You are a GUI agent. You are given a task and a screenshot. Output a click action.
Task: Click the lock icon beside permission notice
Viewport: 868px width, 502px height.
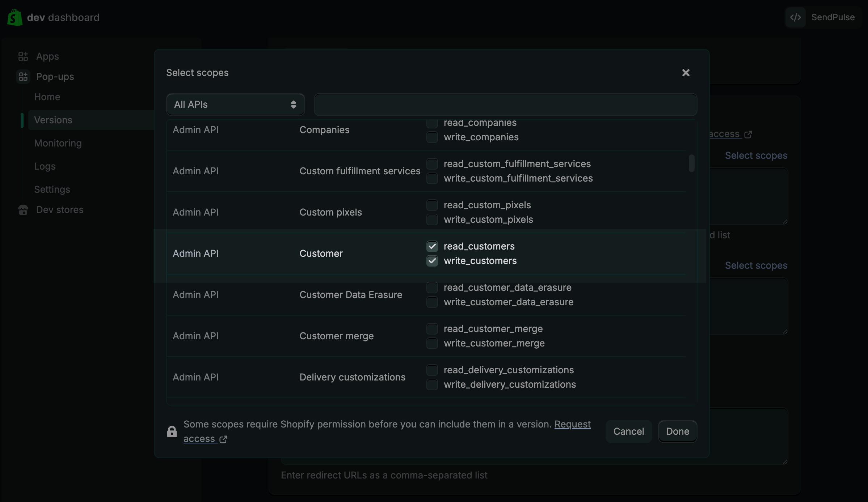(x=172, y=431)
